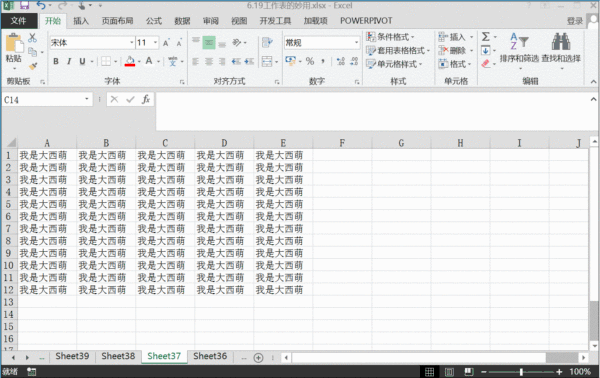
Task: Decrease indent
Action: tap(236, 61)
